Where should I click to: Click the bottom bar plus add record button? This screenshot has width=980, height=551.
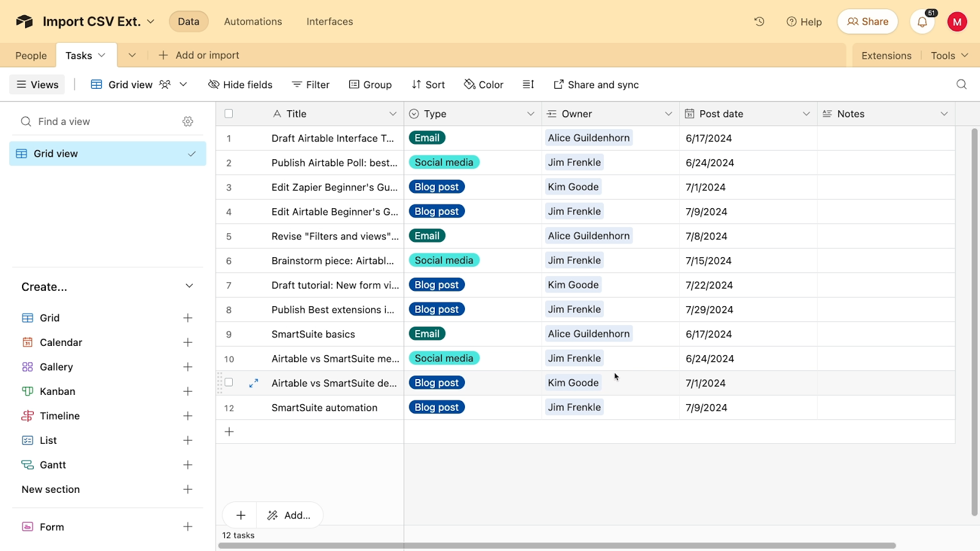241,515
